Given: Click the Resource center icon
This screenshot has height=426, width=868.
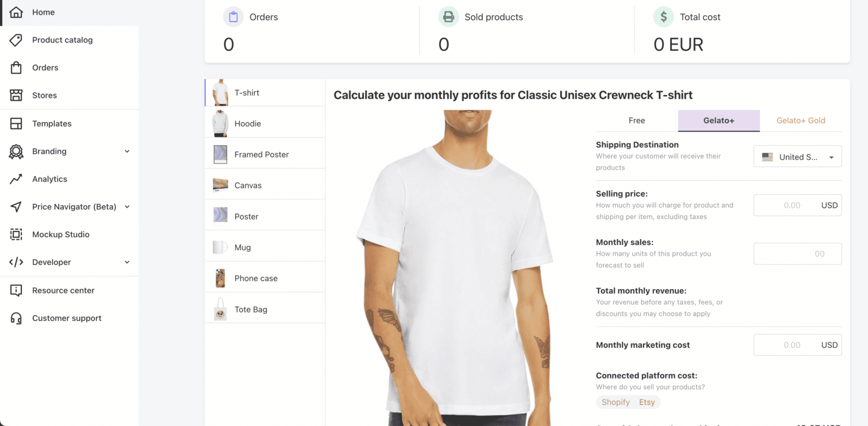Looking at the screenshot, I should [16, 290].
